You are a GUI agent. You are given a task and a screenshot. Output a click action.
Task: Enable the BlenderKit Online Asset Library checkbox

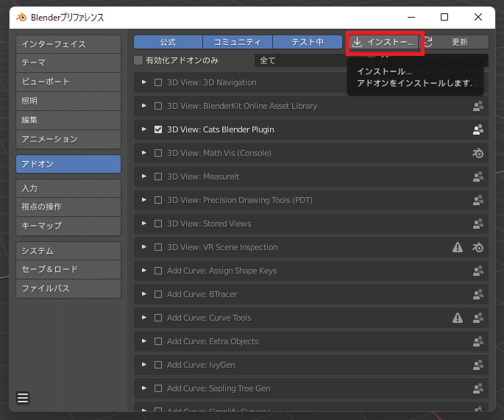pyautogui.click(x=157, y=106)
